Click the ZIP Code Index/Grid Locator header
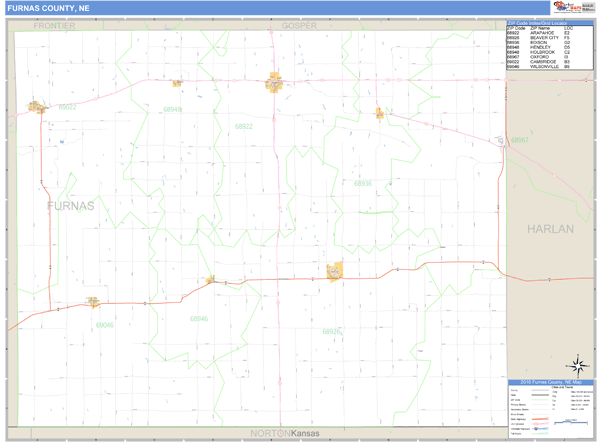600x442 pixels. point(540,22)
